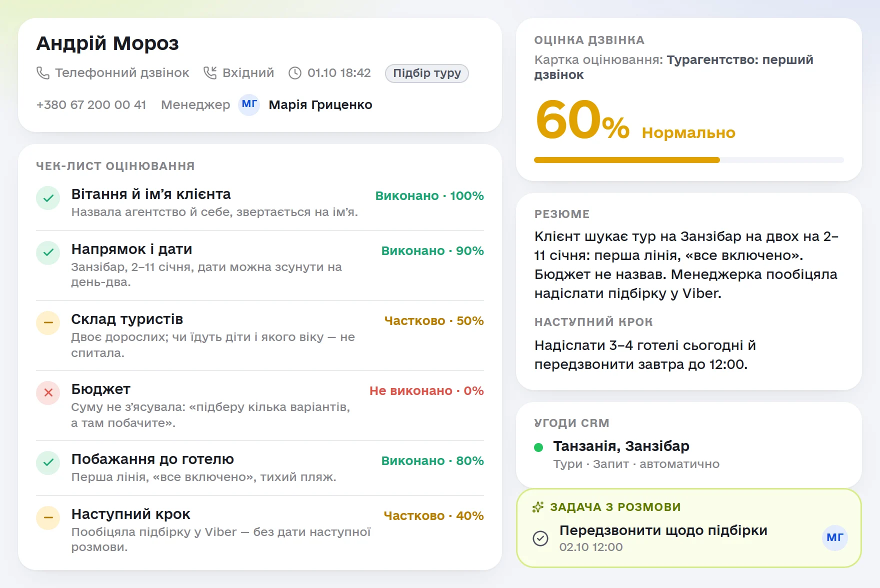Mark task Передзвонити щодо підбірки as done

pos(540,538)
